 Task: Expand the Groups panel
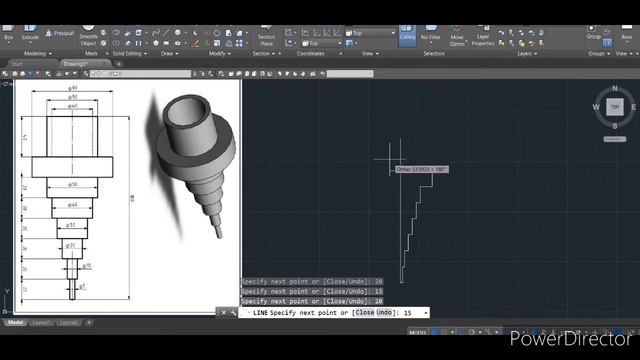tap(599, 53)
